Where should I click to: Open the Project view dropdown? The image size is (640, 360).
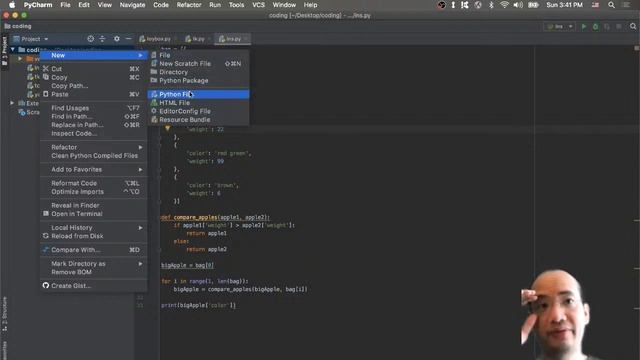pos(31,39)
